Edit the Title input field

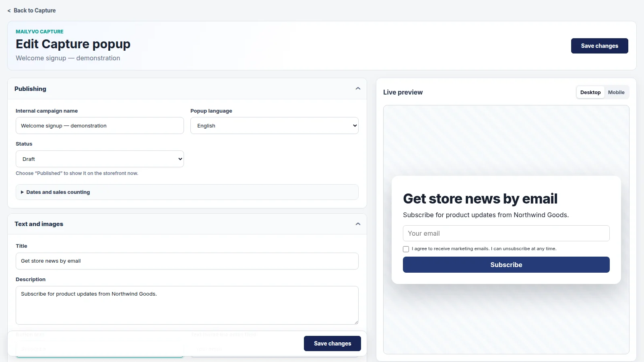[x=187, y=261]
